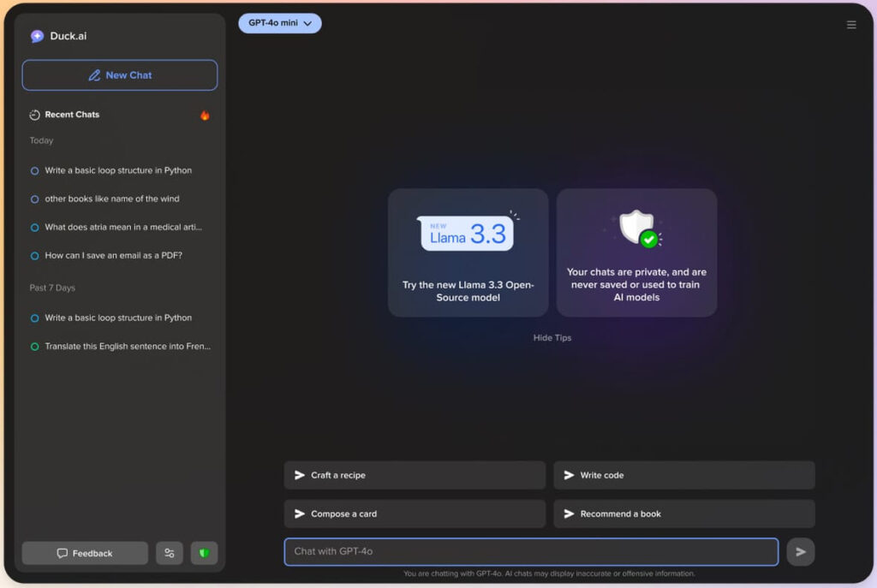The width and height of the screenshot is (877, 588).
Task: Click Hide Tips
Action: coord(552,337)
